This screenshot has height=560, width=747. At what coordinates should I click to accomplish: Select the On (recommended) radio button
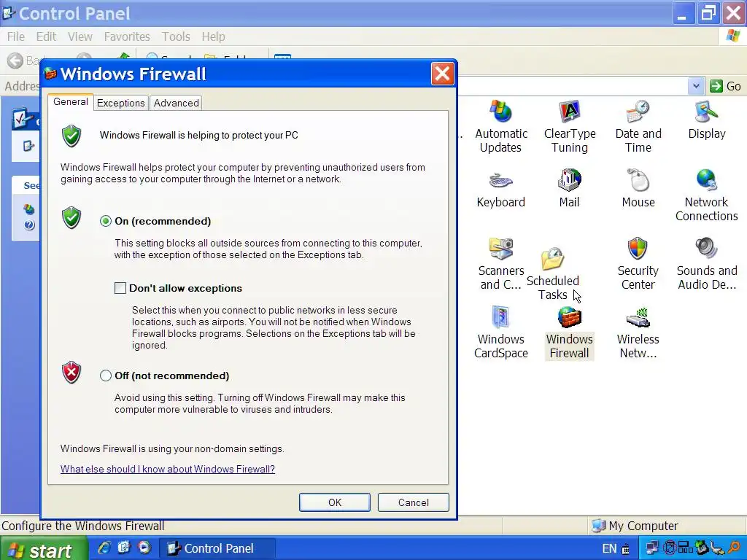pos(106,221)
